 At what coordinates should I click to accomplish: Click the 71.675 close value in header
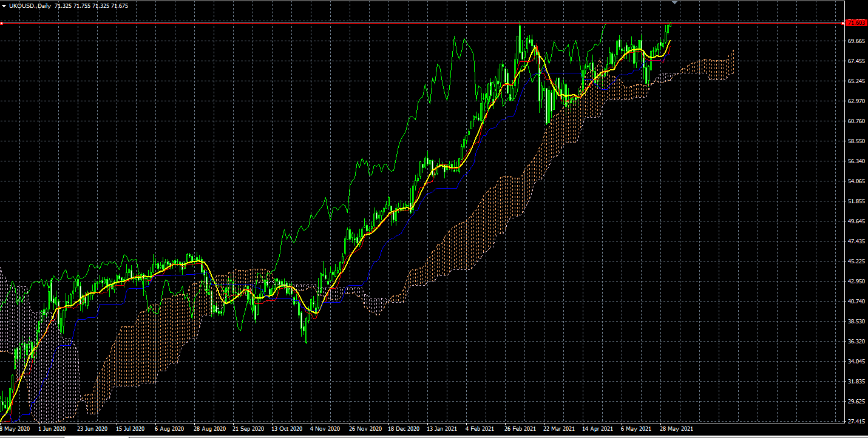coord(119,5)
